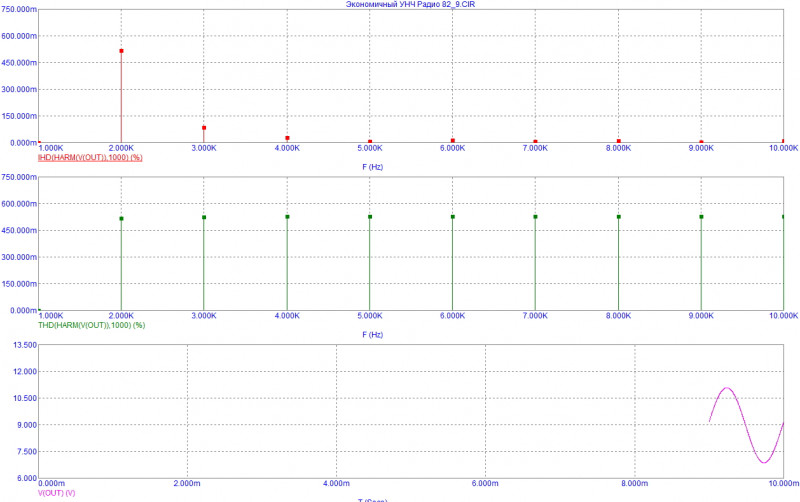800x502 pixels.
Task: Click the 2.000m time axis label
Action: 187,483
